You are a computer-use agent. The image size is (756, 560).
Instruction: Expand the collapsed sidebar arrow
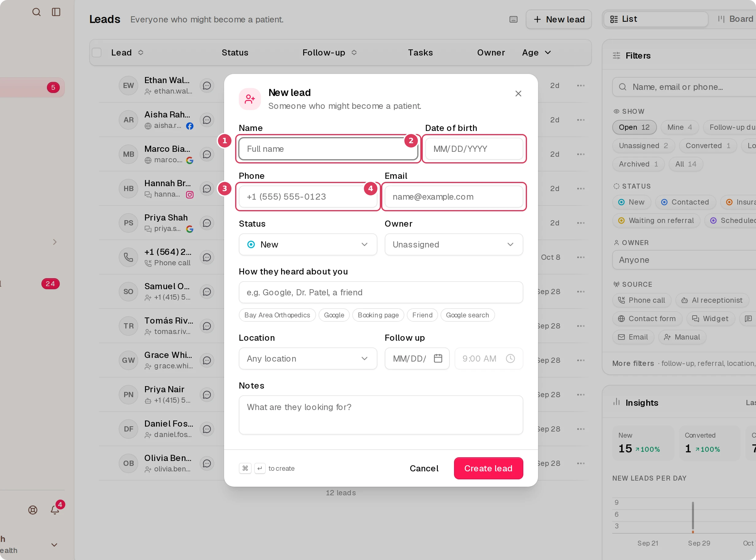pyautogui.click(x=55, y=242)
